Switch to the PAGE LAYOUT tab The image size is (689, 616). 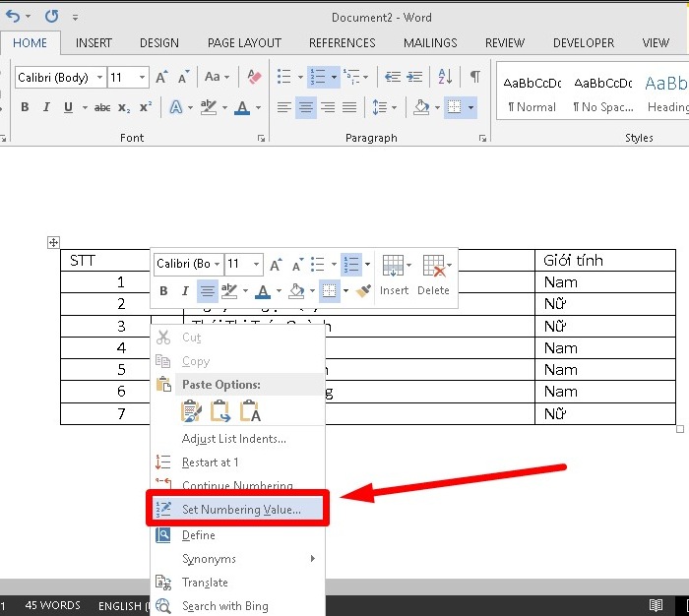[x=244, y=43]
